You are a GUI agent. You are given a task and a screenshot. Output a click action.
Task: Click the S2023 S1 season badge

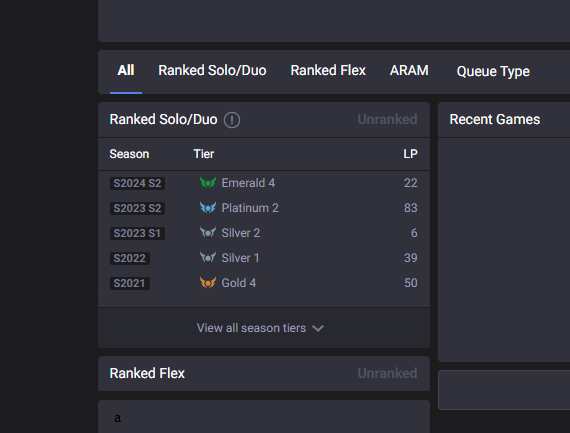click(137, 233)
